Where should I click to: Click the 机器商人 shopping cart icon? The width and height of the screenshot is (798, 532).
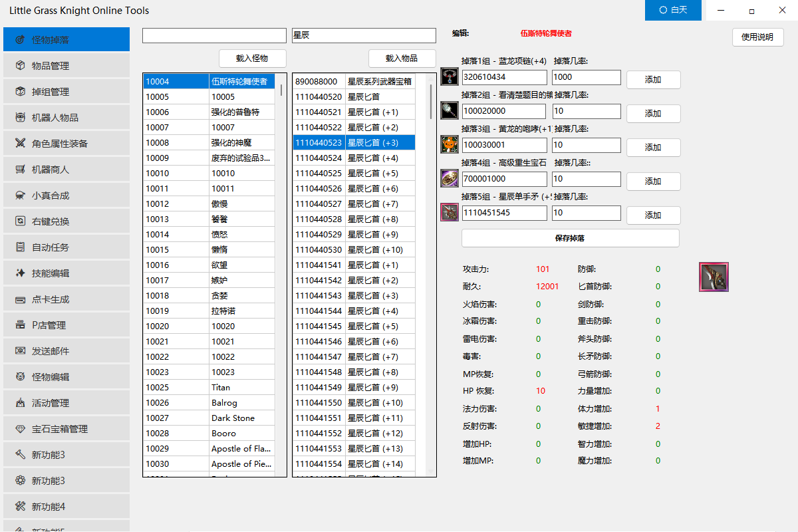(20, 170)
